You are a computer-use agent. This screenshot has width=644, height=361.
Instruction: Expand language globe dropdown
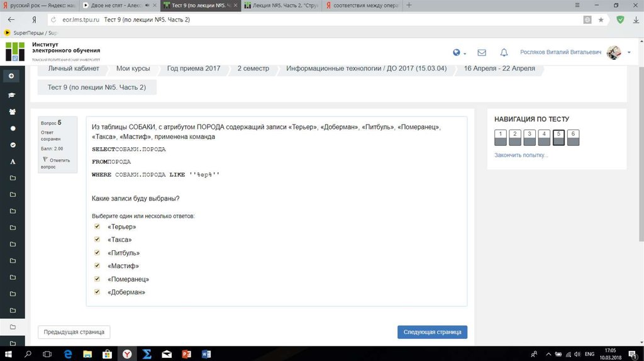coord(459,53)
